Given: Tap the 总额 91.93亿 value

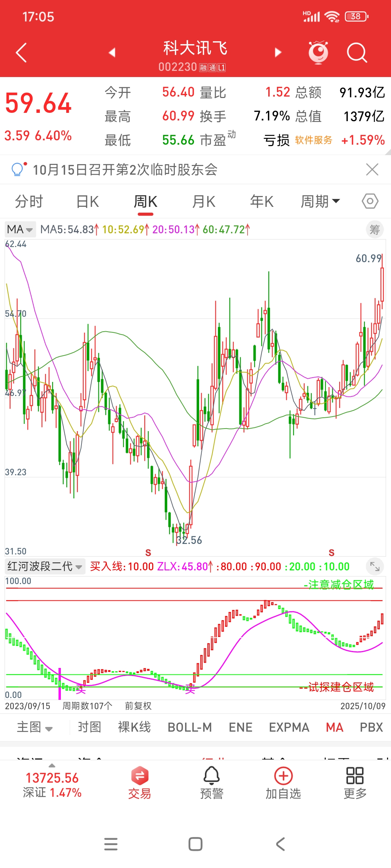Looking at the screenshot, I should coord(362,93).
